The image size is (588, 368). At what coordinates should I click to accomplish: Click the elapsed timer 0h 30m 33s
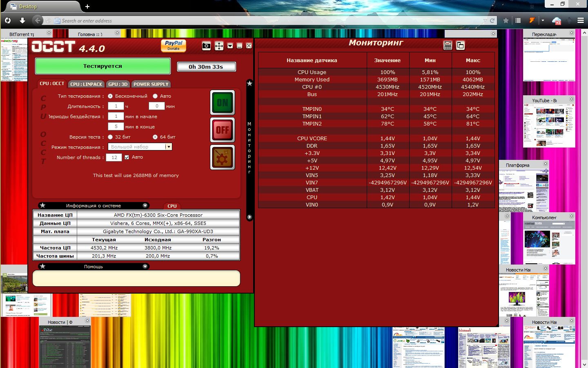tap(206, 67)
